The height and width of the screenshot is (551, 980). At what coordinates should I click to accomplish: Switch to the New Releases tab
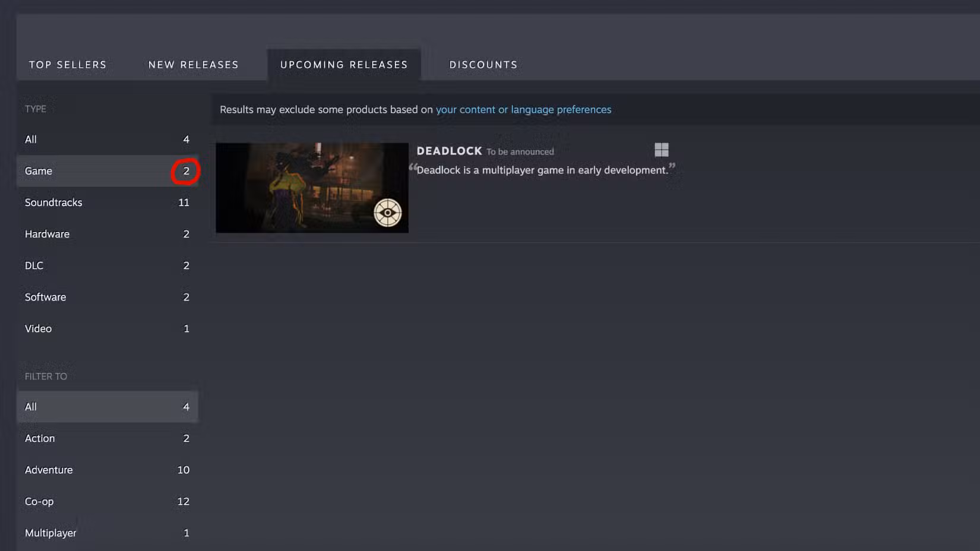pos(193,64)
